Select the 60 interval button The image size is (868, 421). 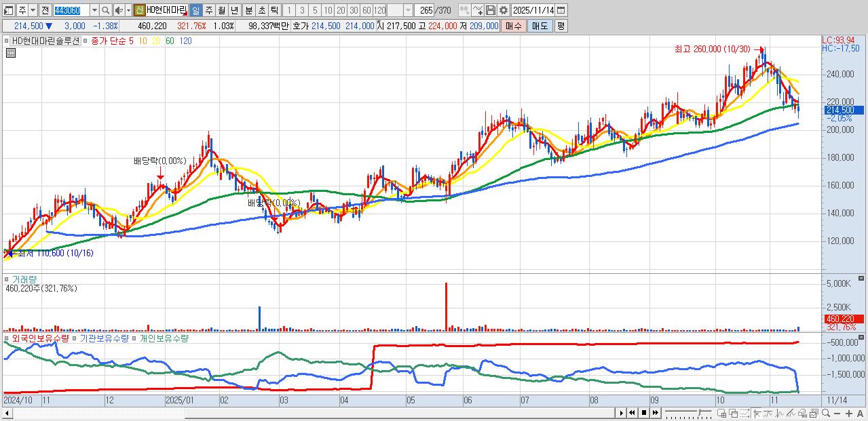[x=366, y=10]
